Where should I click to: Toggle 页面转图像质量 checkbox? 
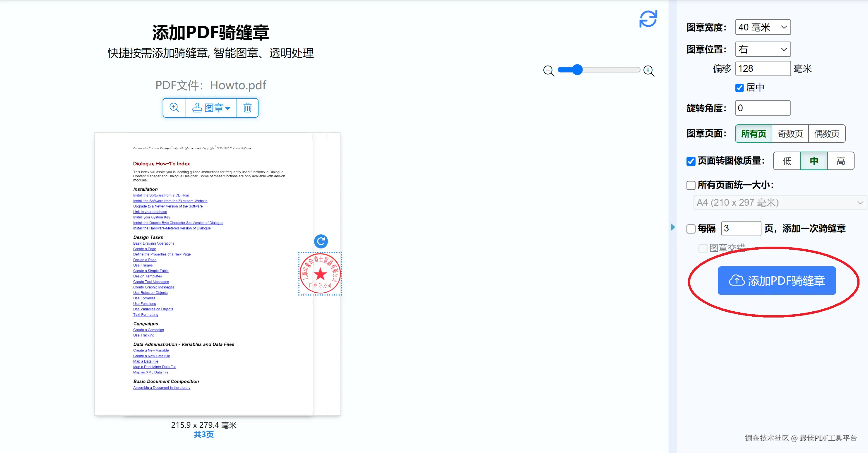click(x=691, y=161)
